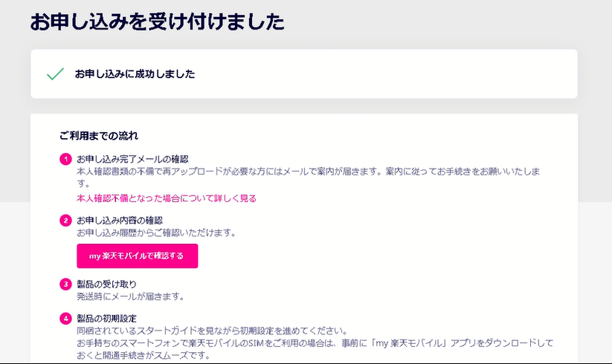Screen dimensions: 612x364
Task: Click the step 1 number badge
Action: (65, 160)
